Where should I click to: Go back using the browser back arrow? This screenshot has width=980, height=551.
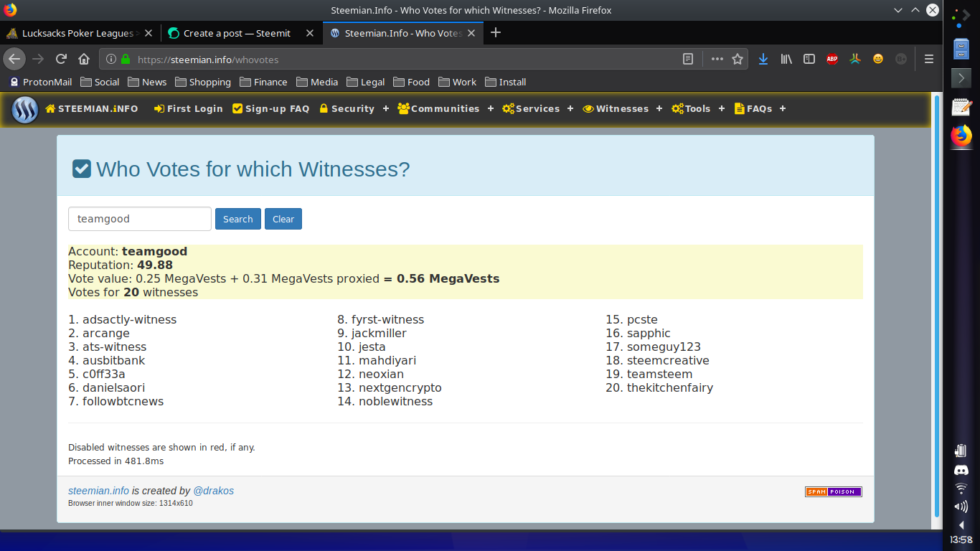pos(14,59)
